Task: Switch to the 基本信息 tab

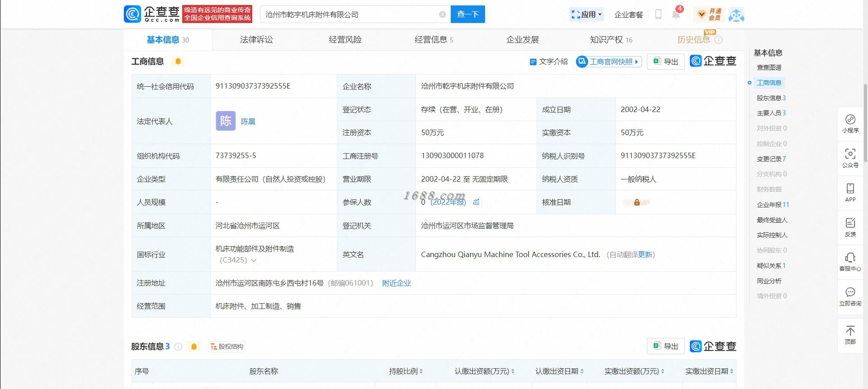Action: (168, 40)
